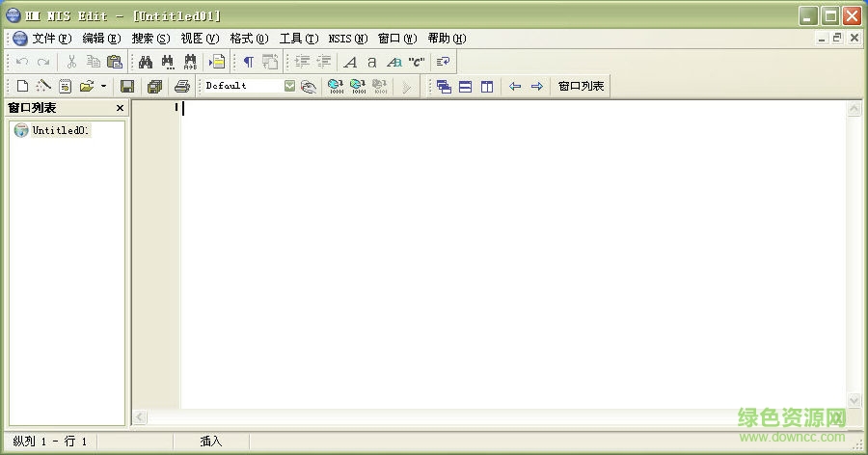Open the 帮助(H) menu
The height and width of the screenshot is (455, 868).
pos(447,39)
